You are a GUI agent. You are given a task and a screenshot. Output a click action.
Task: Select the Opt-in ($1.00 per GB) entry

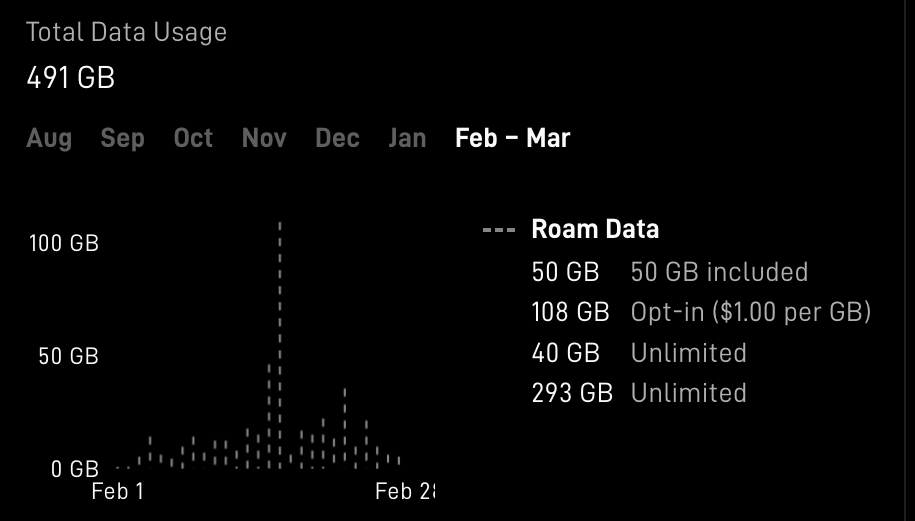tap(750, 312)
